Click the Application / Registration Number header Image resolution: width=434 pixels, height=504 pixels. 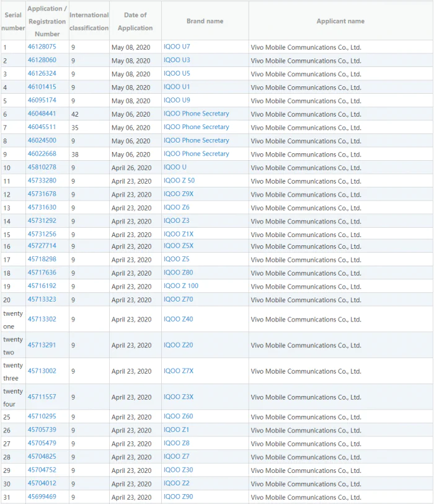47,21
